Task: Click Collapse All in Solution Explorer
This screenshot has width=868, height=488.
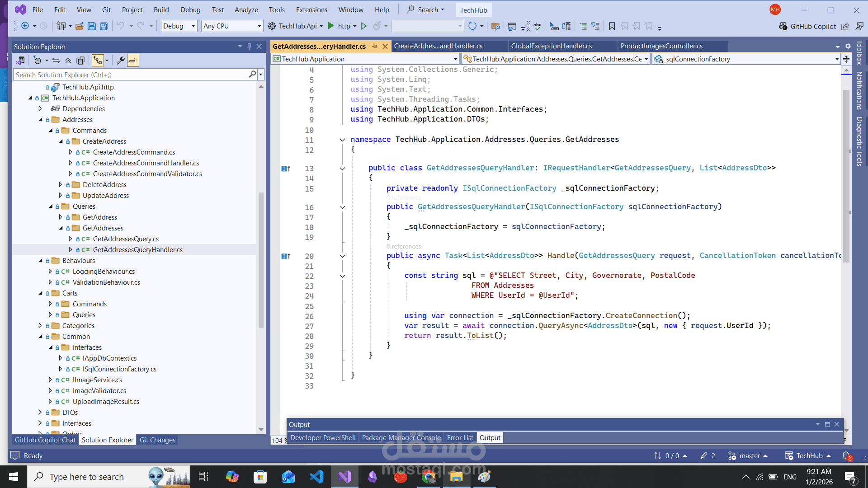Action: tap(68, 60)
